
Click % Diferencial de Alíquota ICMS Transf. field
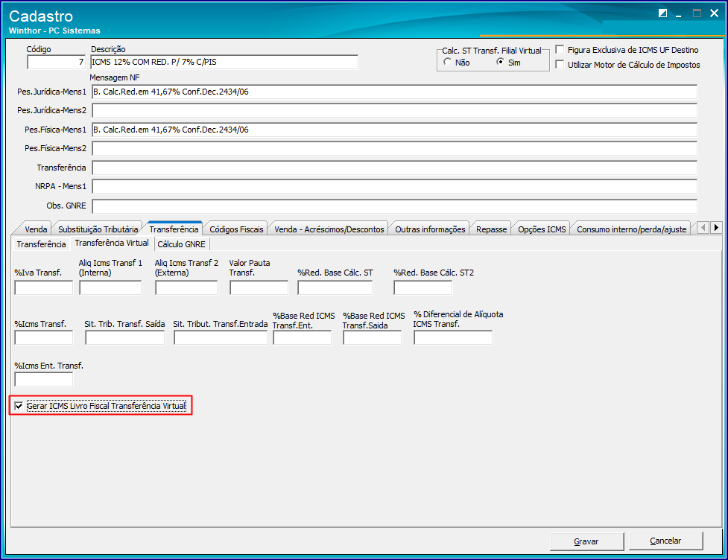[x=453, y=338]
